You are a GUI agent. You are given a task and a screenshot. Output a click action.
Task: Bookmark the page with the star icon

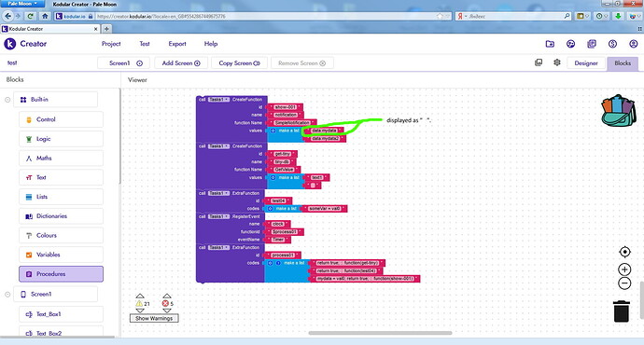point(440,16)
